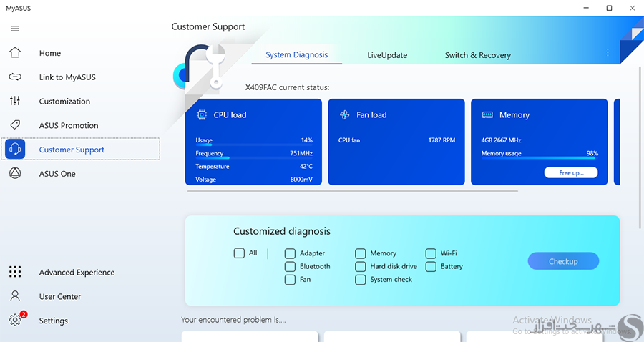Open Advanced Experience page
The image size is (644, 342).
click(x=77, y=272)
